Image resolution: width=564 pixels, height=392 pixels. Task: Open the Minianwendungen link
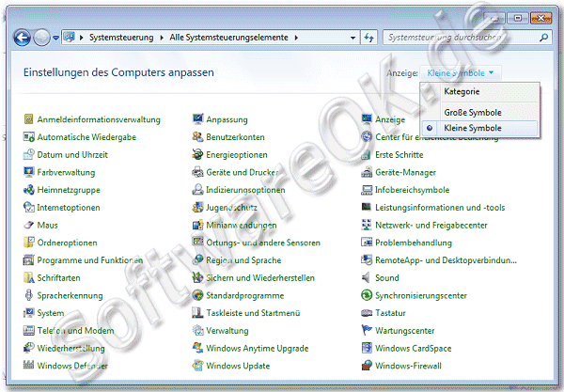pyautogui.click(x=242, y=225)
